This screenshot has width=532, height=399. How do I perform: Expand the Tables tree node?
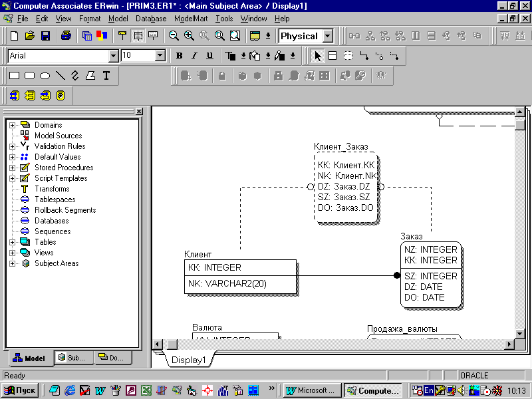tap(12, 242)
